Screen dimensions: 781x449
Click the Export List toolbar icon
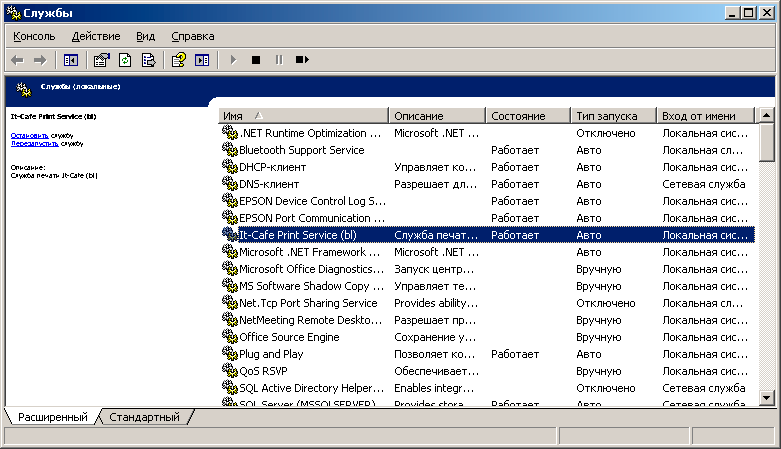coord(148,60)
